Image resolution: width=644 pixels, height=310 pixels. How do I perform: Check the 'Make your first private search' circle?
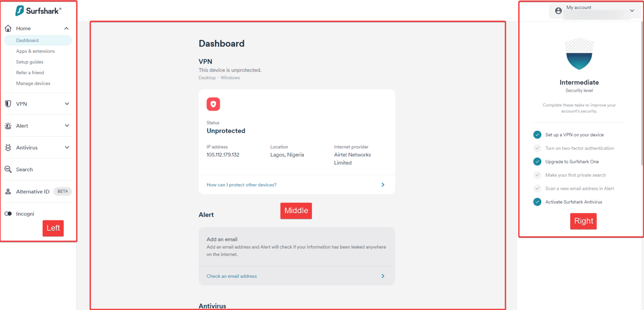click(537, 175)
